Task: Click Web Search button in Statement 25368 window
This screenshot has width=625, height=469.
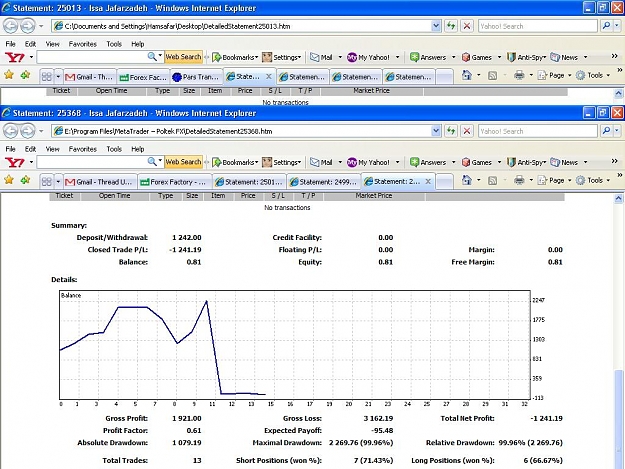Action: [183, 162]
